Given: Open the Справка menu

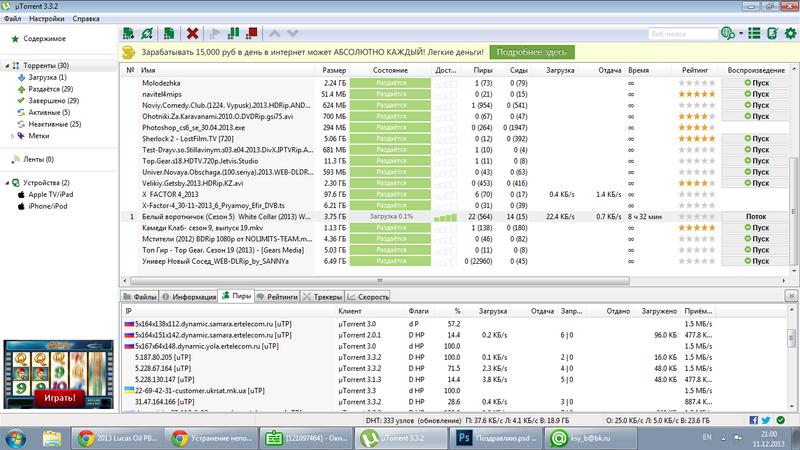Looking at the screenshot, I should (x=86, y=19).
